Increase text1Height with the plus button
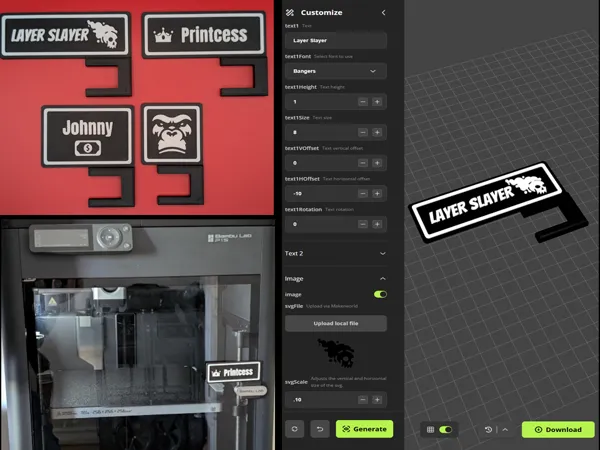Viewport: 600px width, 450px height. [x=377, y=102]
